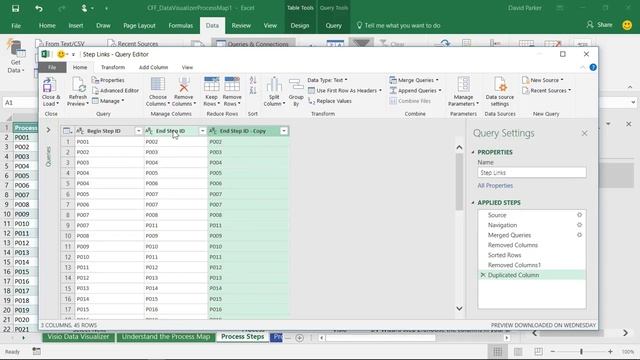Image resolution: width=640 pixels, height=360 pixels.
Task: Click the Excel Name Box showing A1
Action: (x=20, y=102)
